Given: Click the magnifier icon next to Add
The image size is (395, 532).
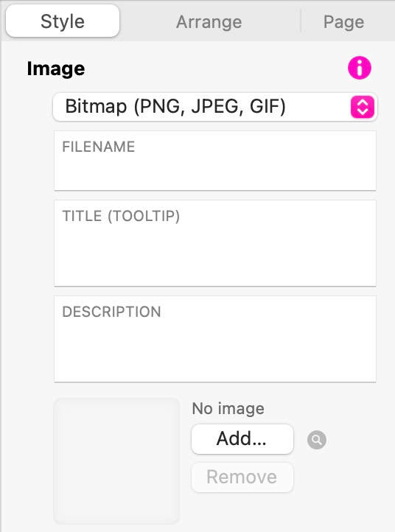Looking at the screenshot, I should 317,440.
